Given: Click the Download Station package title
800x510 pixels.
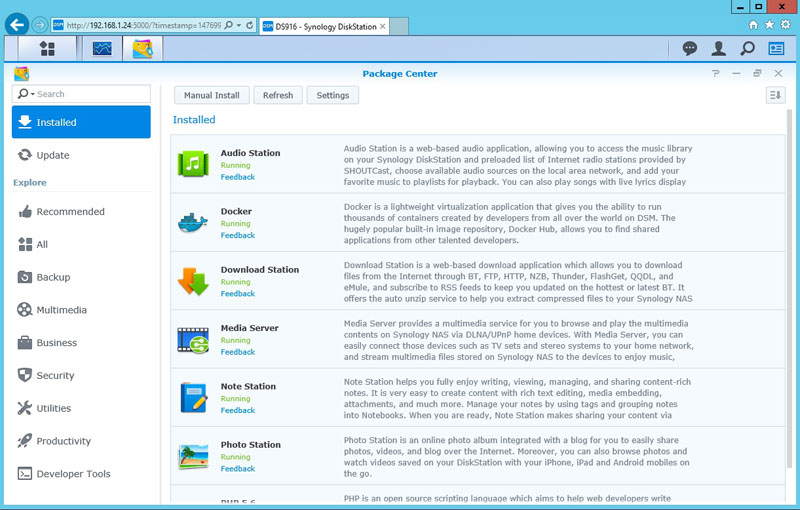Looking at the screenshot, I should 260,270.
